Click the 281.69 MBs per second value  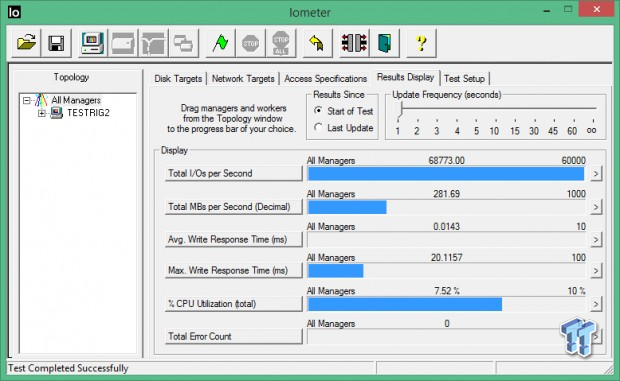coord(446,194)
